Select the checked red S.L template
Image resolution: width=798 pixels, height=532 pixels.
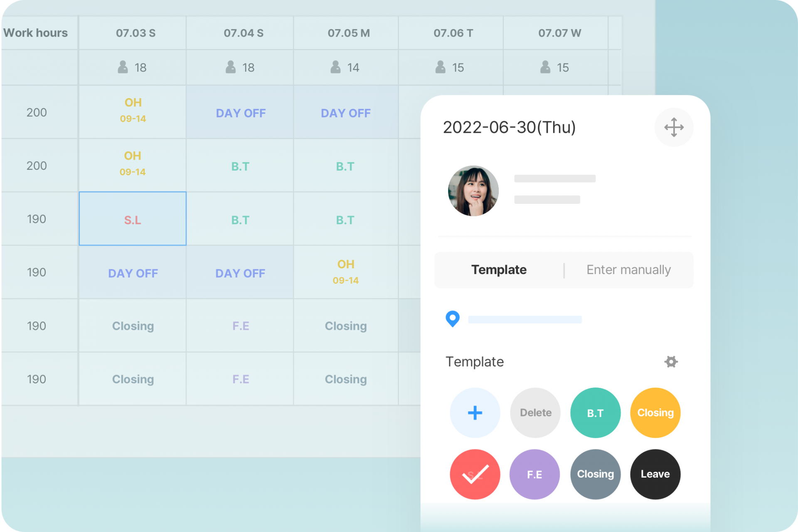tap(475, 474)
